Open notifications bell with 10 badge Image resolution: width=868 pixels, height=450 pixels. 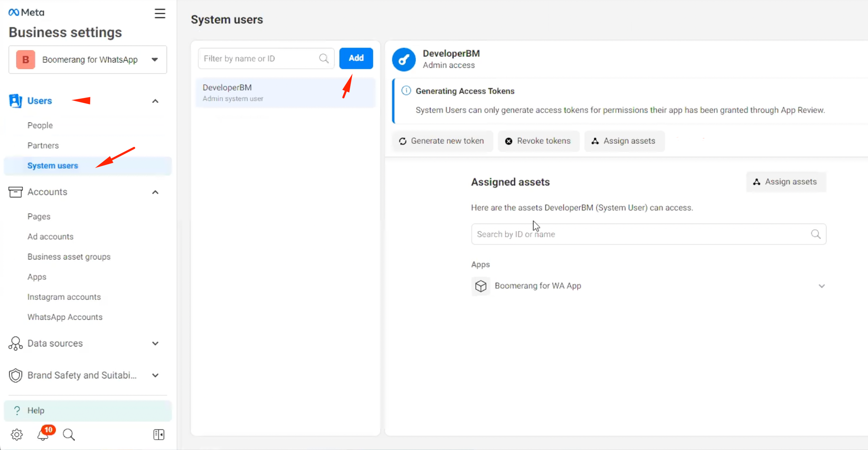43,435
